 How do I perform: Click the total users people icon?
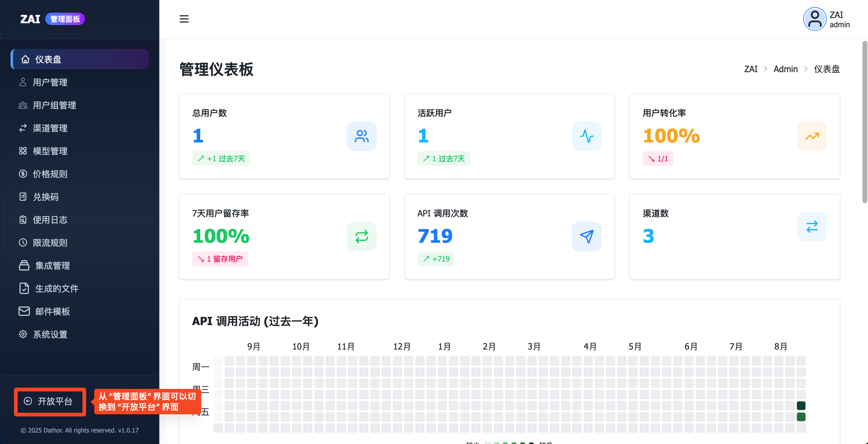click(x=361, y=136)
